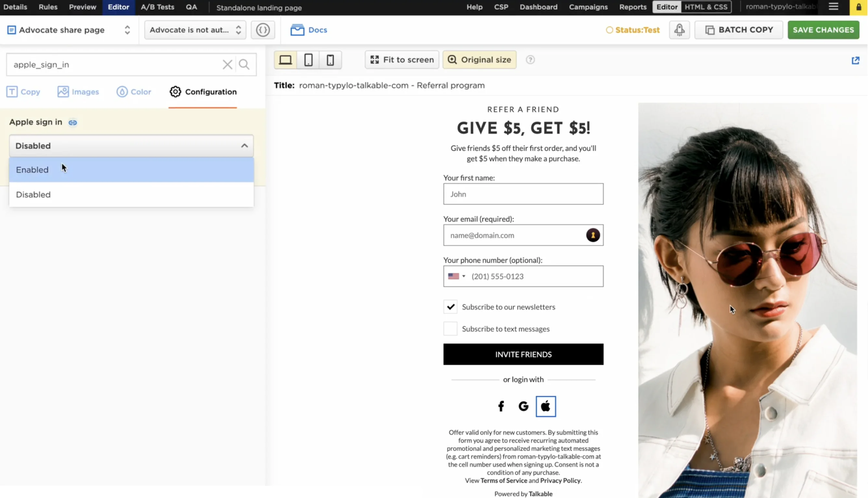Switch preview to laptop device view

[285, 60]
